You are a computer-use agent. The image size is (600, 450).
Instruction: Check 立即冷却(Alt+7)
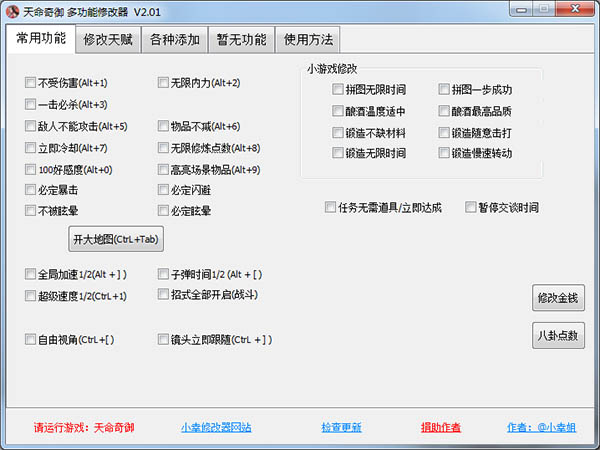(30, 148)
